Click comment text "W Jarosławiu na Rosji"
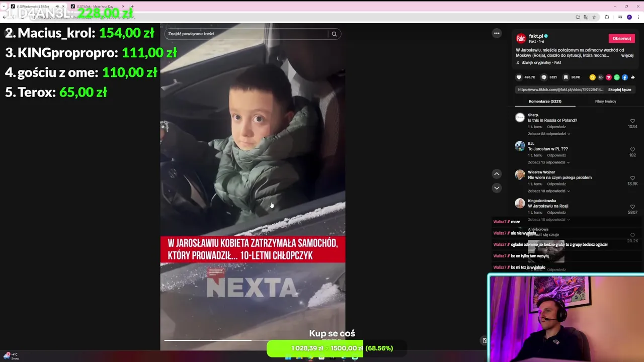Image resolution: width=644 pixels, height=362 pixels. click(x=548, y=206)
